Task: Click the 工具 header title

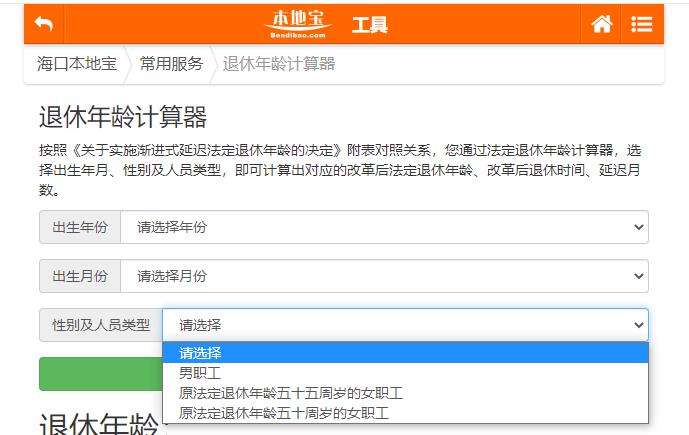Action: [x=370, y=25]
